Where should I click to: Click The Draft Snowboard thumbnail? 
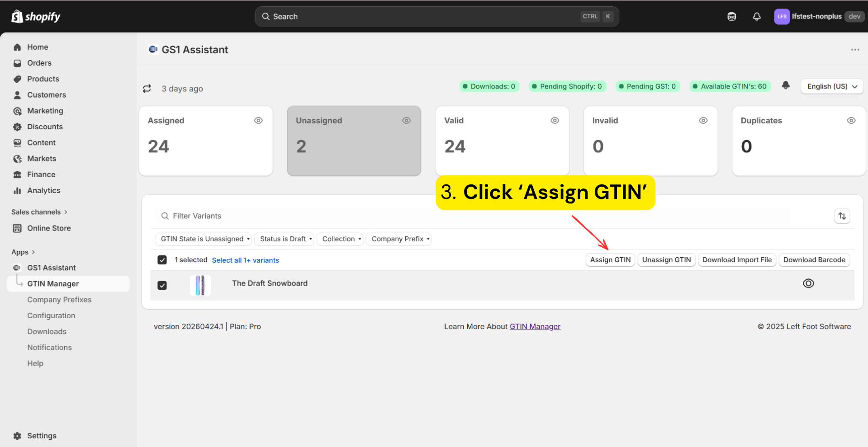pos(200,285)
